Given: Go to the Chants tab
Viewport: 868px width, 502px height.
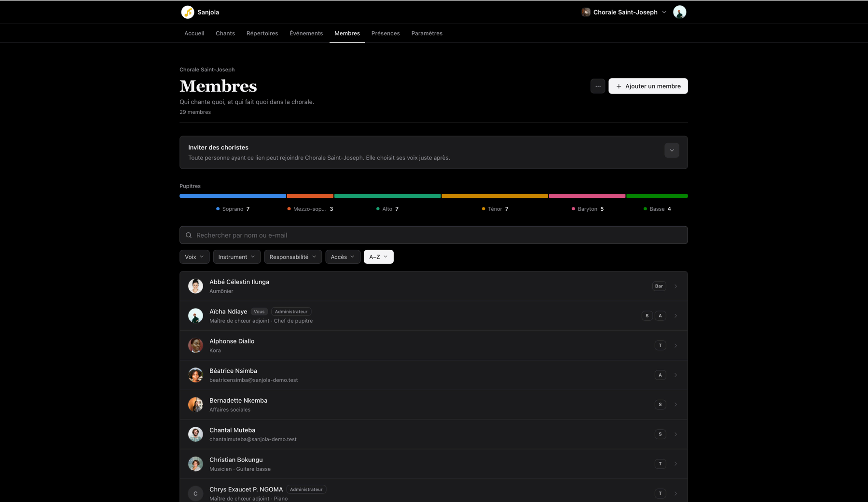Looking at the screenshot, I should click(x=225, y=33).
